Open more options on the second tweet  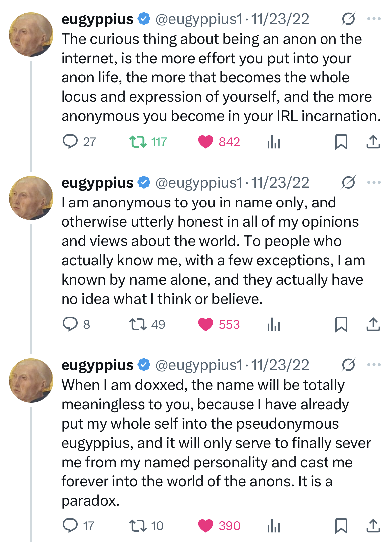point(374,183)
